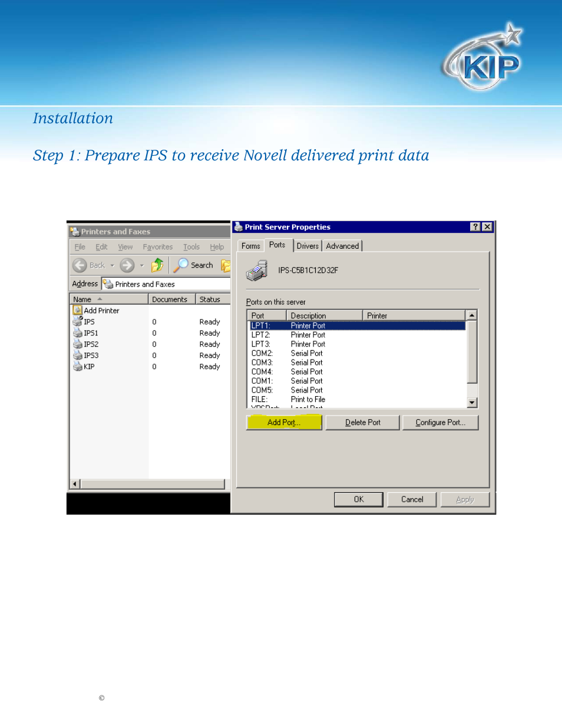Click ports list scrollbar down arrow
Screen dimensions: 562x728
(x=472, y=403)
